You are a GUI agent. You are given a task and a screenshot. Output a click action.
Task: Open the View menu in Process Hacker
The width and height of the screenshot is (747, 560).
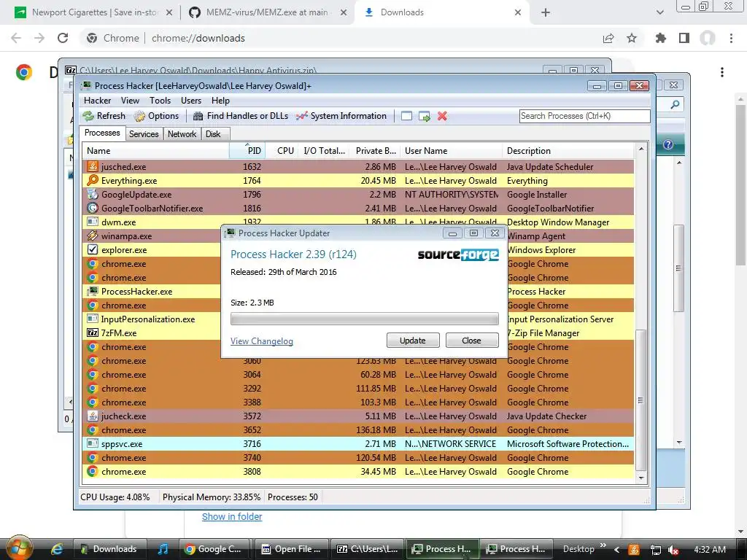pos(130,101)
